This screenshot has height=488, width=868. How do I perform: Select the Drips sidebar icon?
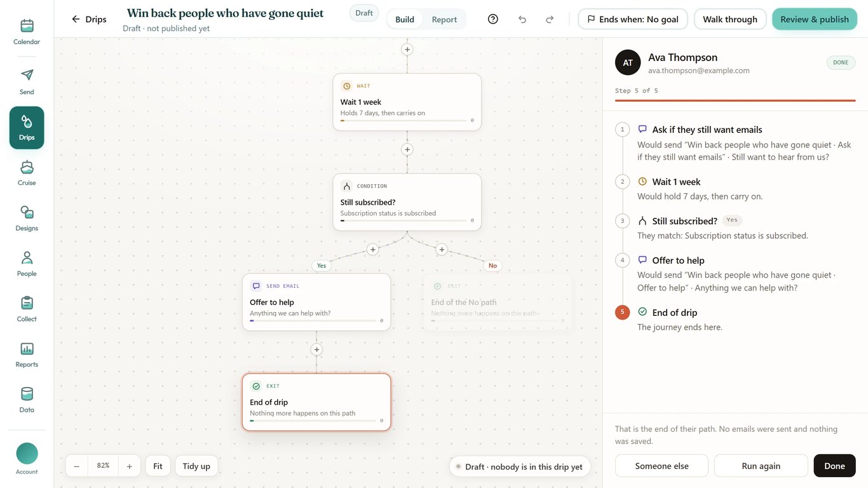tap(27, 128)
